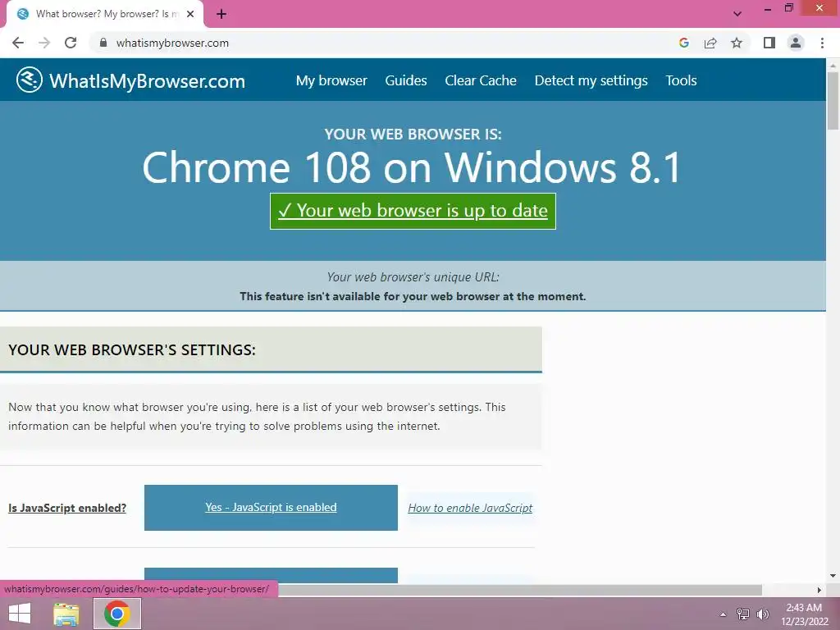Click the horizontal scrollbar thumb
This screenshot has width=840, height=630.
coord(520,590)
